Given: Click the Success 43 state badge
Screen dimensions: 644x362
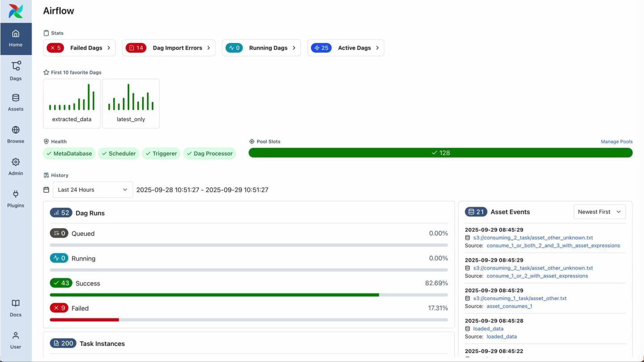Looking at the screenshot, I should (x=61, y=283).
